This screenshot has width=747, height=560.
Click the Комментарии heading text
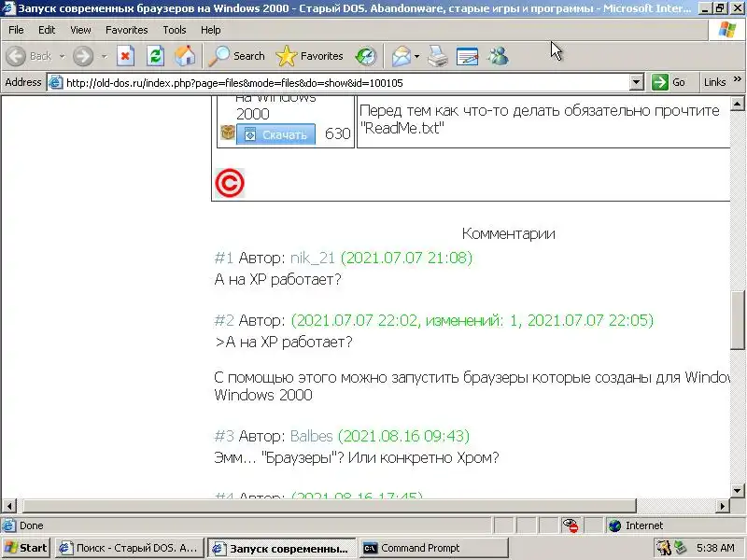coord(508,233)
